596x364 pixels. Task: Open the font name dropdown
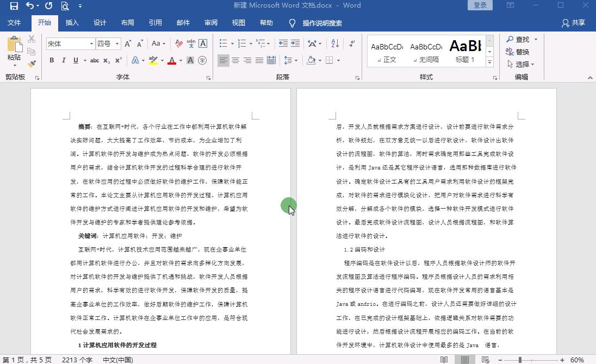(x=91, y=43)
